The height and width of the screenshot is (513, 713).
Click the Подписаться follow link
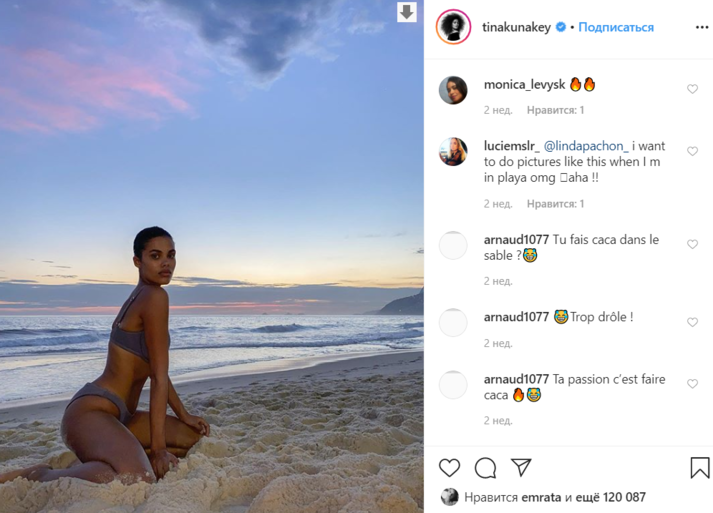tap(616, 27)
